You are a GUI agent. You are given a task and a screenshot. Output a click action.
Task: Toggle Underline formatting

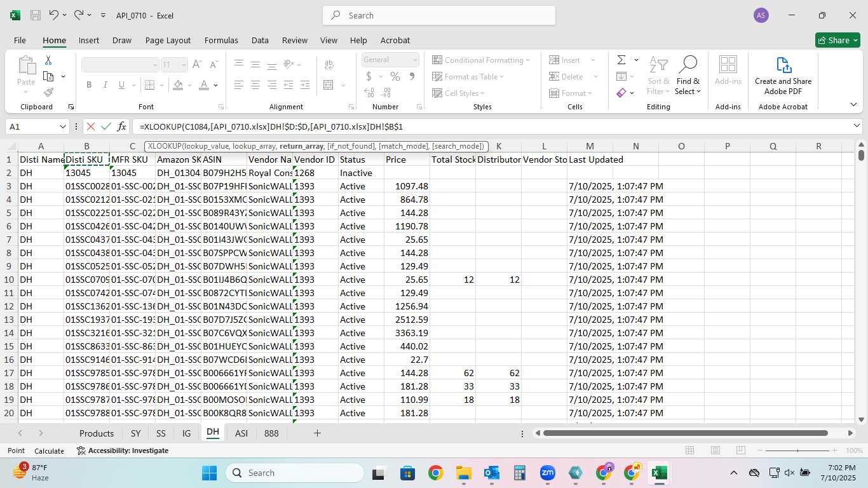pos(121,85)
